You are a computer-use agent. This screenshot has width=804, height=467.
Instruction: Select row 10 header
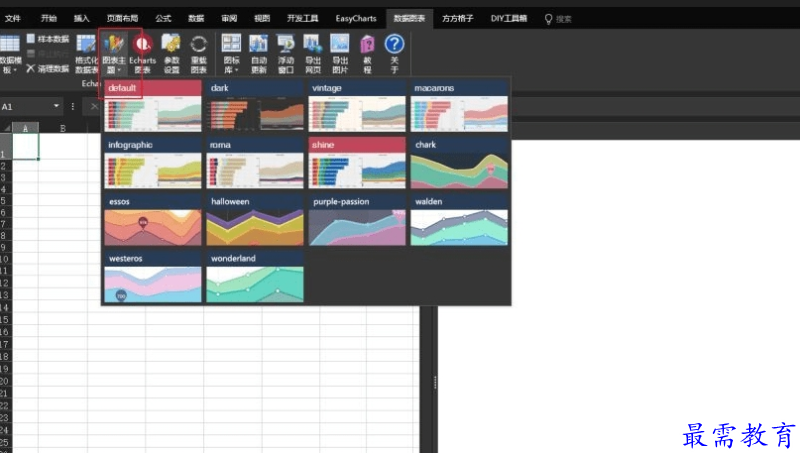(x=4, y=259)
